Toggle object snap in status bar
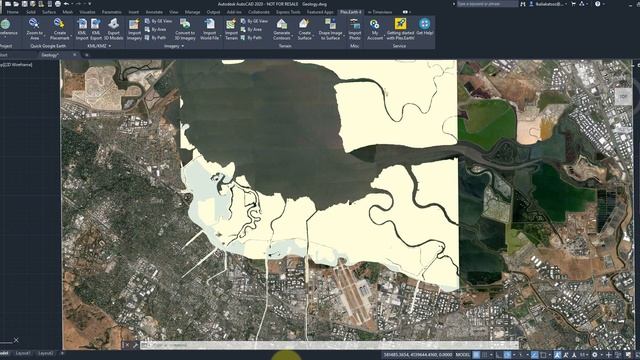This screenshot has height=360, width=640. 543,355
